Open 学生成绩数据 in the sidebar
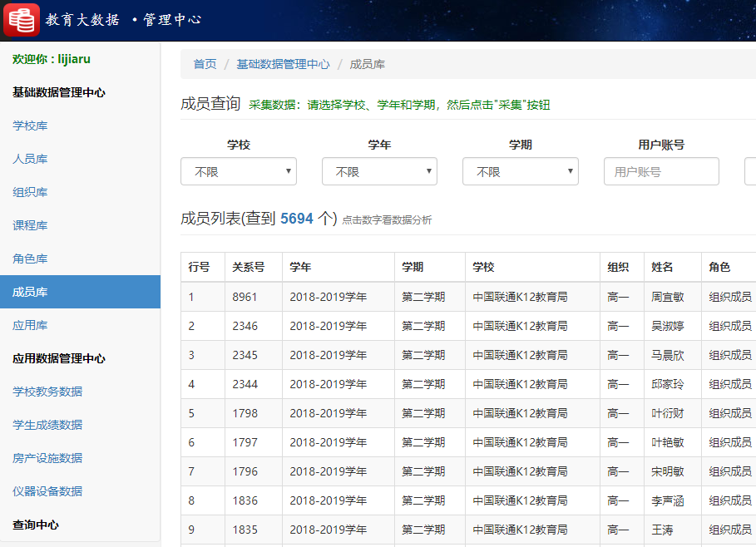This screenshot has width=756, height=547. click(x=47, y=425)
